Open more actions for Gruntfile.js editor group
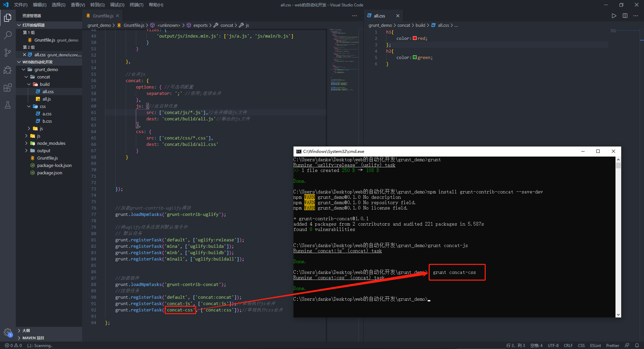The width and height of the screenshot is (644, 349). coord(355,16)
